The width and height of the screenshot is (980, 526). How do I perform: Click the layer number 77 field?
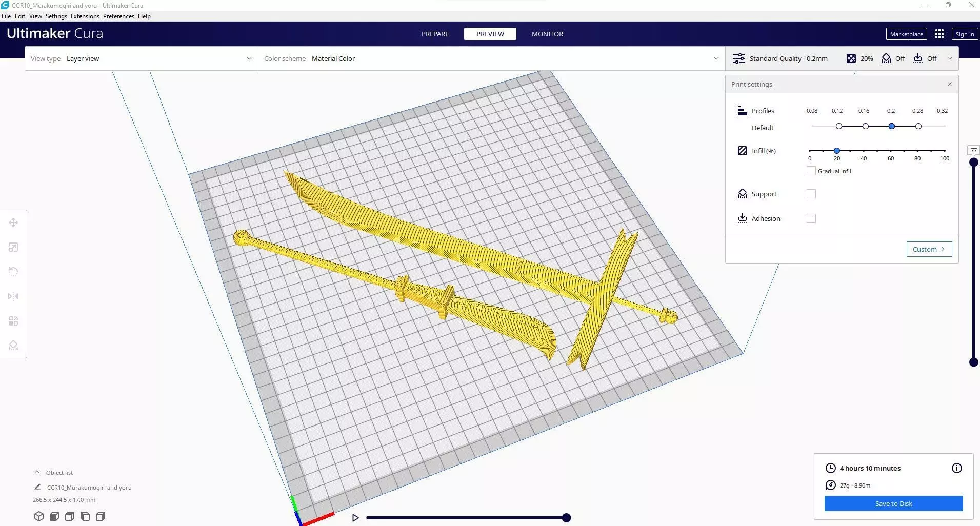click(974, 150)
